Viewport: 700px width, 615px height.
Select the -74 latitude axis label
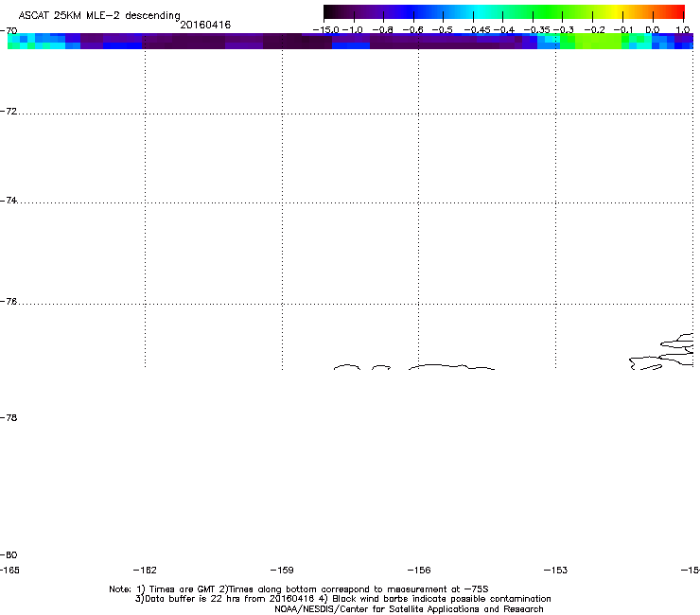[x=9, y=200]
